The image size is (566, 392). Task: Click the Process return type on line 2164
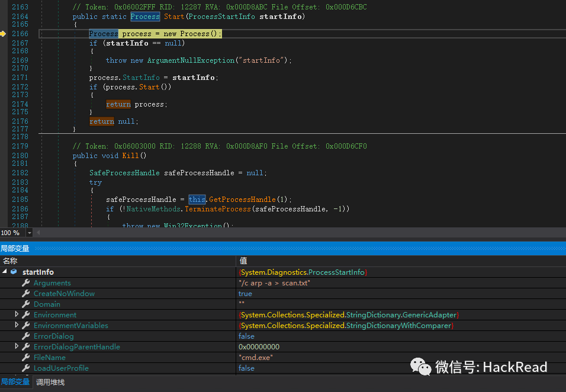(x=145, y=17)
